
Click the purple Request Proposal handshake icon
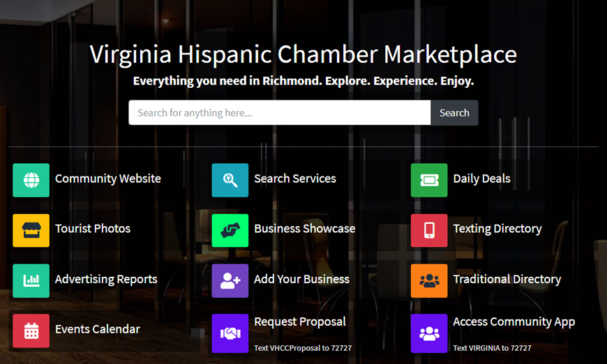230,333
